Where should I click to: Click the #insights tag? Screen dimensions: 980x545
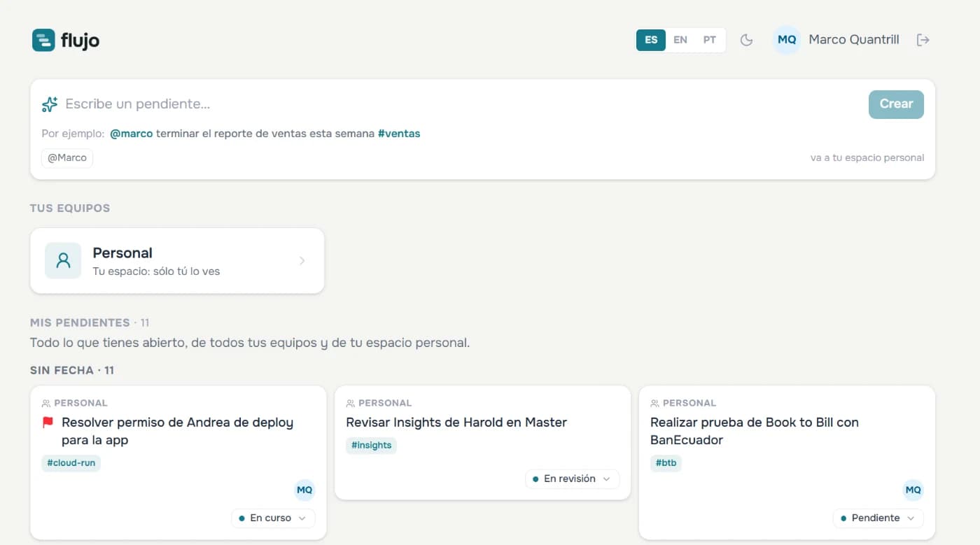[371, 446]
